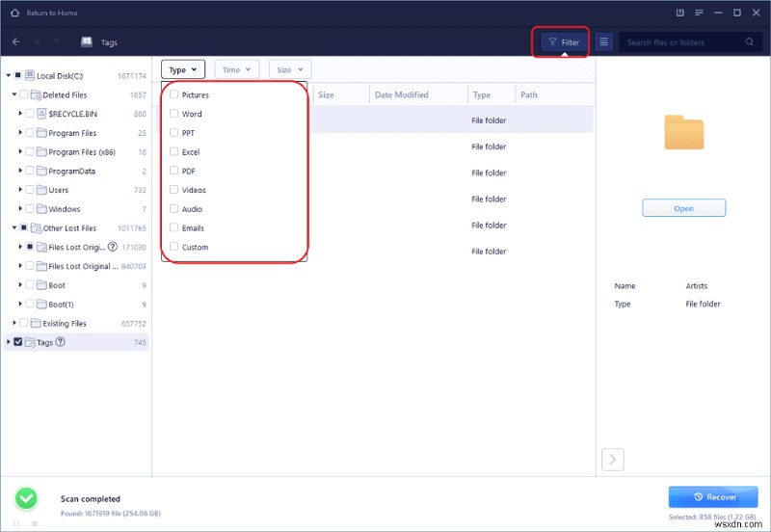
Task: Click help icon beside Files Lost Origi...
Action: (113, 247)
